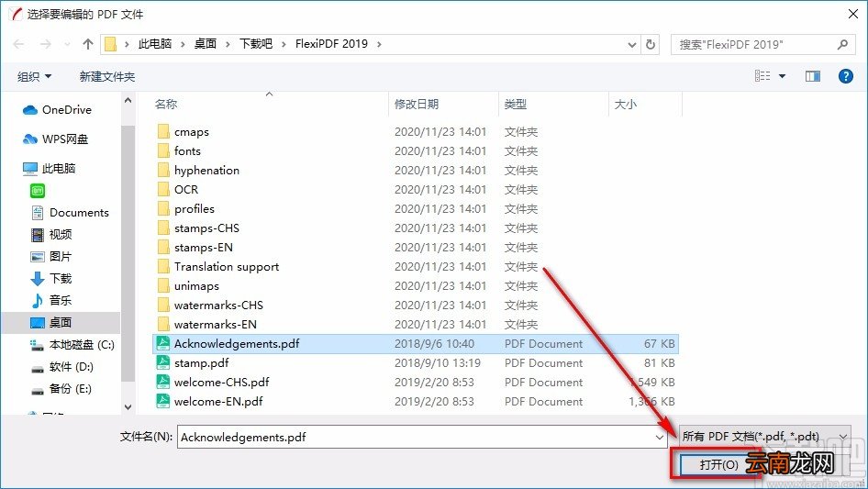The image size is (868, 489).
Task: Click the 新建文件夹 button
Action: (x=106, y=76)
